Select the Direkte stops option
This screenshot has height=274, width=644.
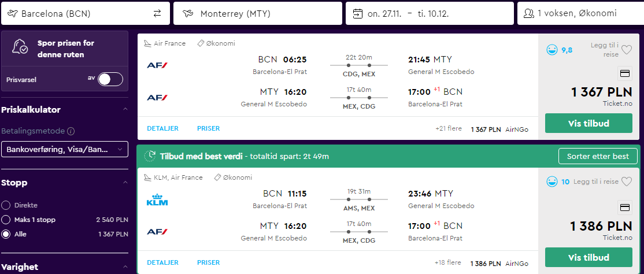(6, 205)
